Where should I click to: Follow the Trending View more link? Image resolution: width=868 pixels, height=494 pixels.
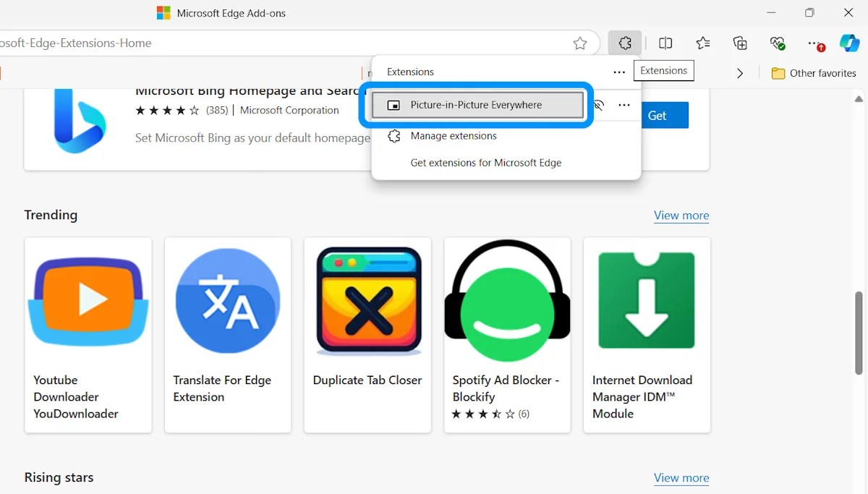pyautogui.click(x=681, y=216)
